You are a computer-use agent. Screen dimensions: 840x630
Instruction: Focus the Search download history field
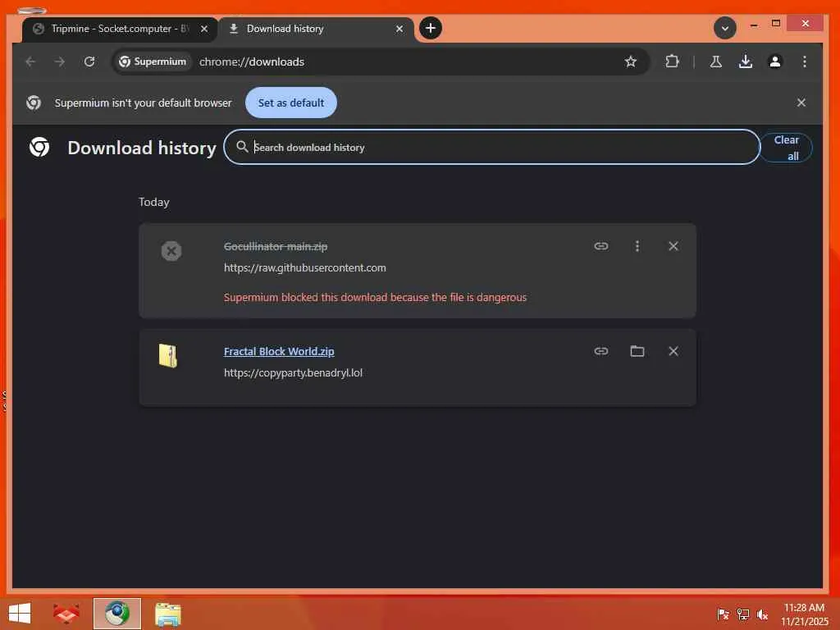point(492,147)
